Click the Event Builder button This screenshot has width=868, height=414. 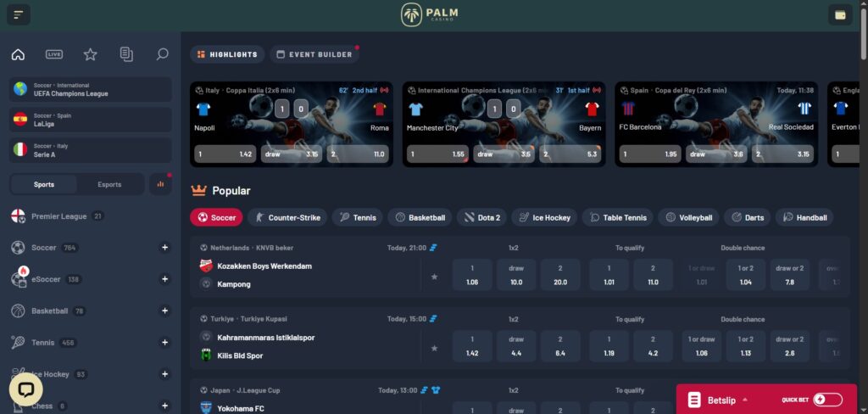(x=314, y=54)
